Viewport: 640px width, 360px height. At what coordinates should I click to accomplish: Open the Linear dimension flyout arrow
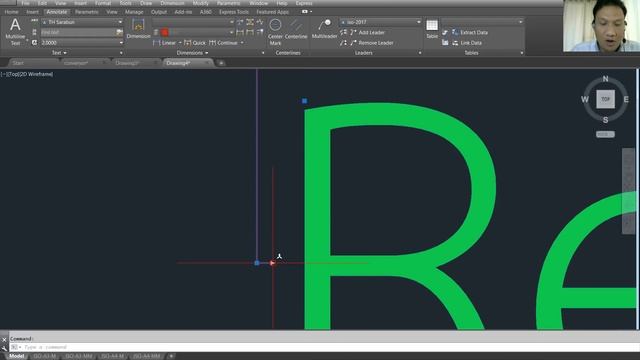(x=180, y=42)
